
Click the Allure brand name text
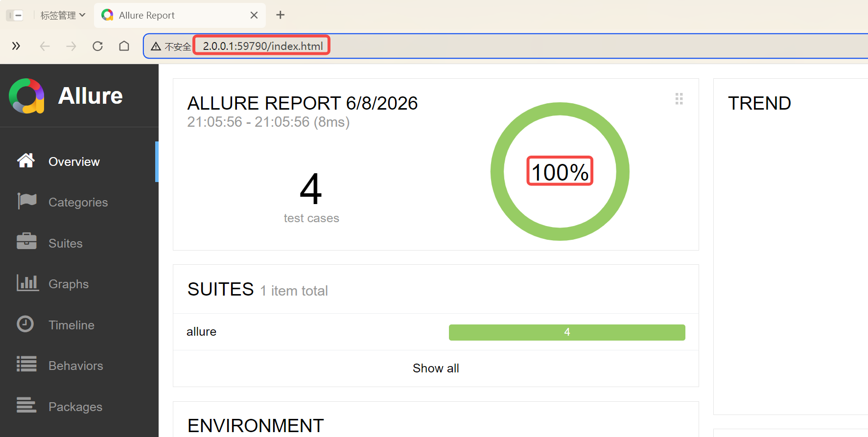[91, 96]
